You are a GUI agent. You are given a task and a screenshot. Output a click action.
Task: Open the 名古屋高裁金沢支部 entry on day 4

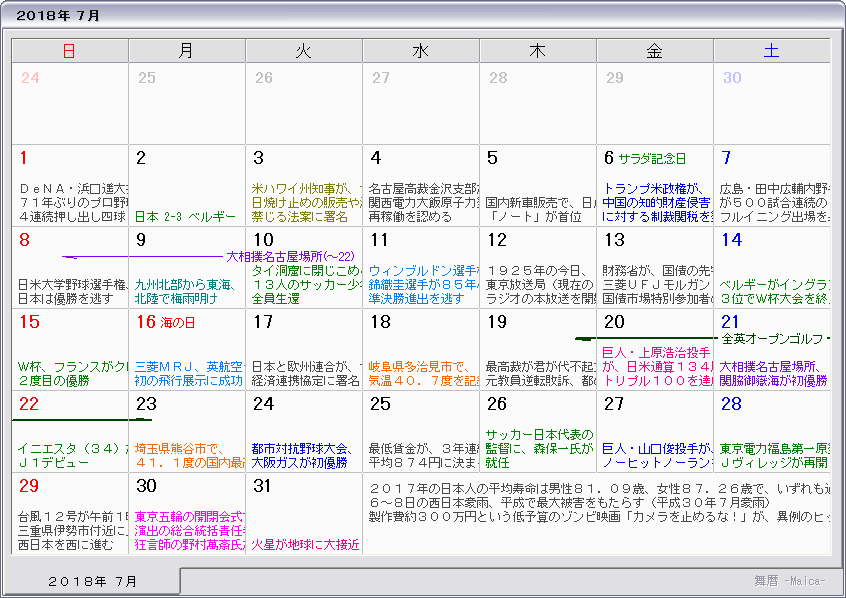[x=424, y=203]
